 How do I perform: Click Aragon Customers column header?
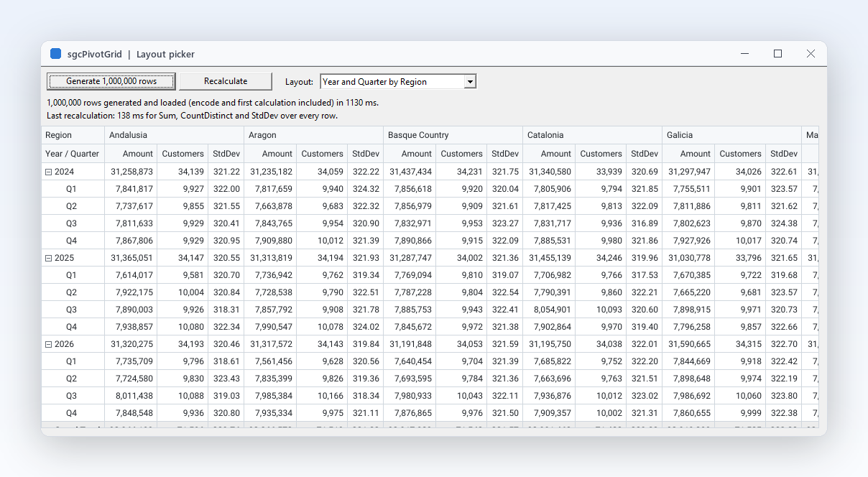(x=322, y=153)
